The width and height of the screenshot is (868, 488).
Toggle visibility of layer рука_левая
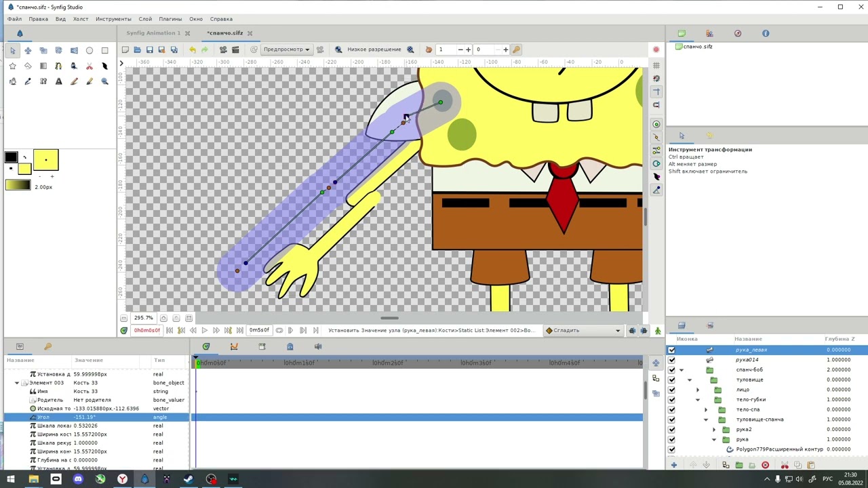coord(671,350)
